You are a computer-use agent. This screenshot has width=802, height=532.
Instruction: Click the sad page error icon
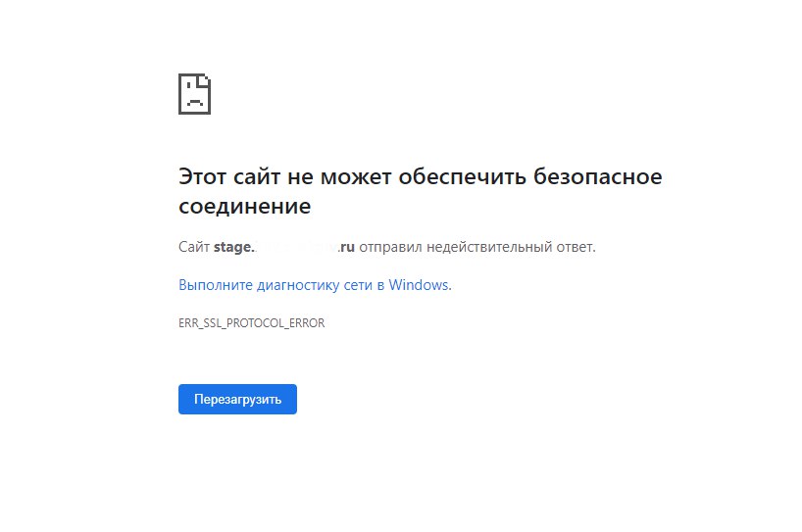194,94
